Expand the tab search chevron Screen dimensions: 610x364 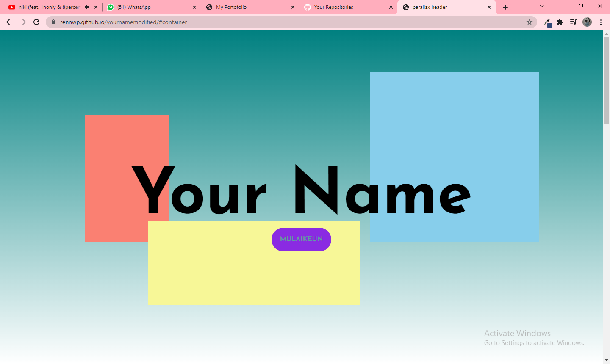click(x=542, y=6)
